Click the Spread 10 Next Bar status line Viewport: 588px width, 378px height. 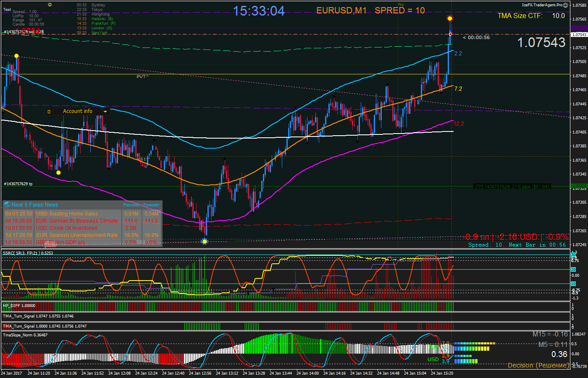[517, 245]
